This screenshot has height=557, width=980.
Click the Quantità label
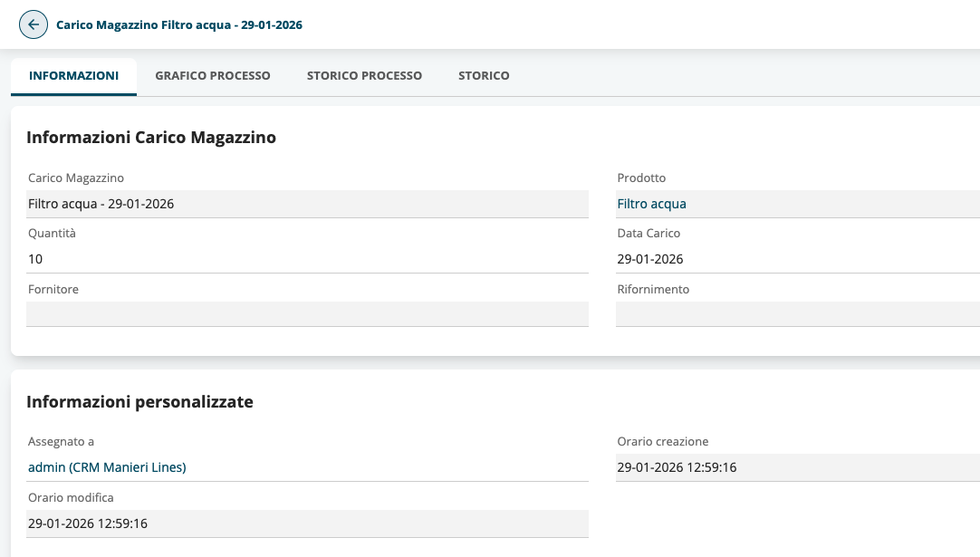tap(52, 233)
